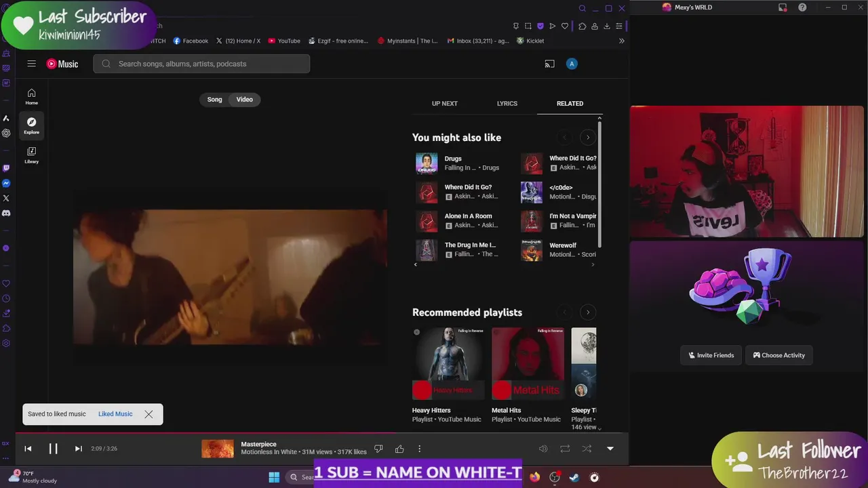The image size is (868, 488).
Task: Switch player to Song mode
Action: click(x=214, y=100)
